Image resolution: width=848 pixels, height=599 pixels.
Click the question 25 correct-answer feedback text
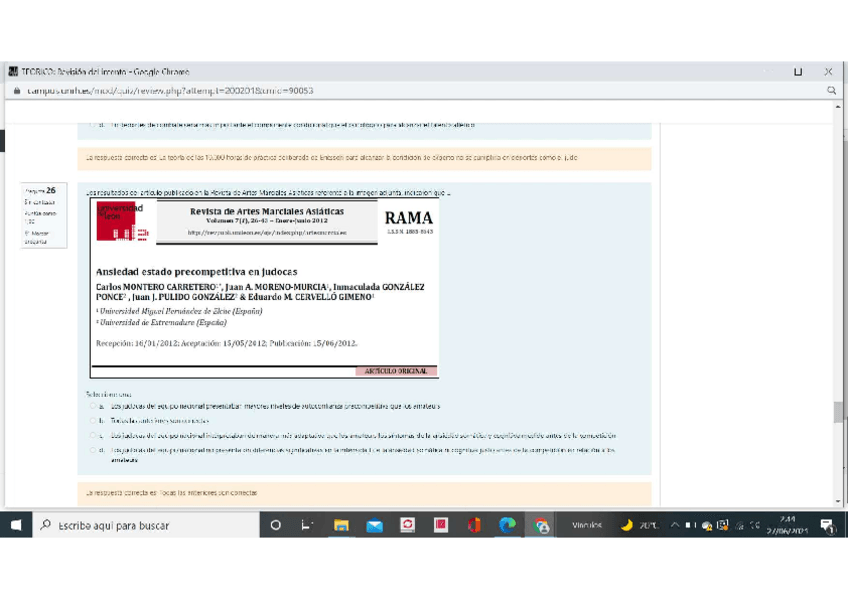332,157
